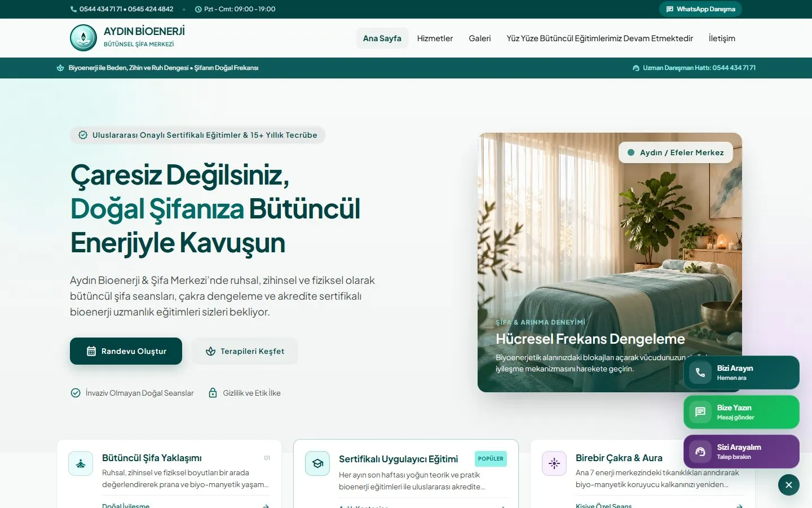This screenshot has width=812, height=508.
Task: Click the checkmark icon beside İnvaziv Olmayan
Action: tap(76, 393)
